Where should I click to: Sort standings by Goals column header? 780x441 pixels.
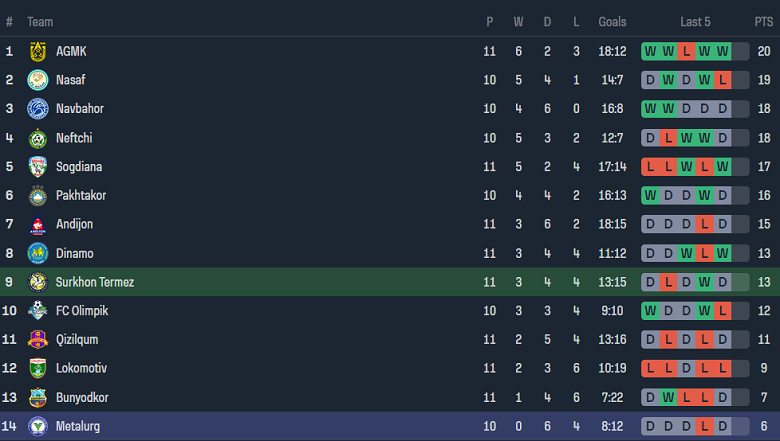pos(612,22)
